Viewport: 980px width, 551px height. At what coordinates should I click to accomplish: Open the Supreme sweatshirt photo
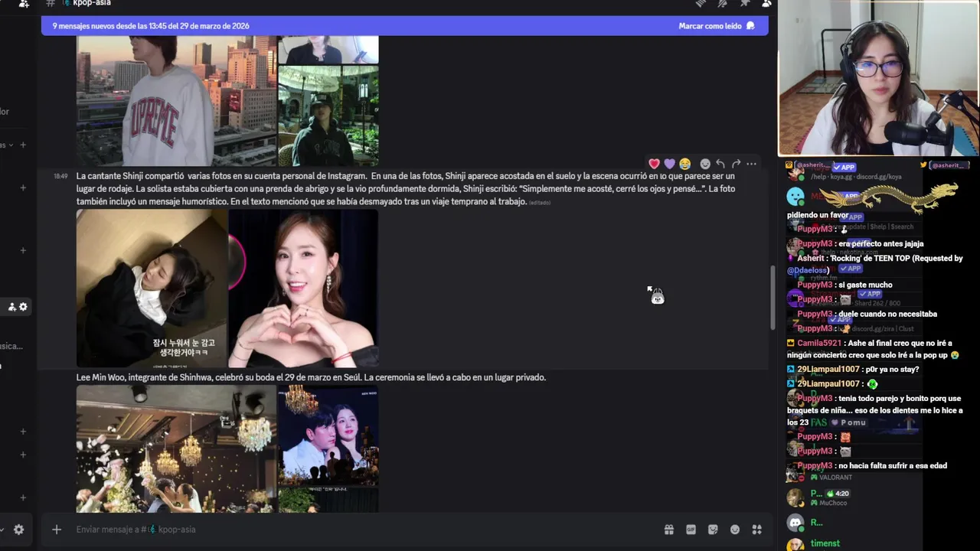coord(176,101)
